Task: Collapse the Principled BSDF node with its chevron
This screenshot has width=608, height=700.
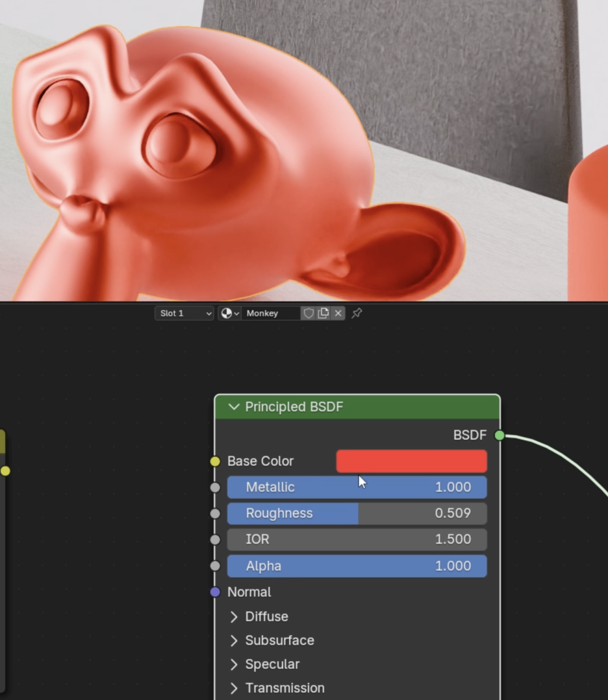Action: coord(234,407)
